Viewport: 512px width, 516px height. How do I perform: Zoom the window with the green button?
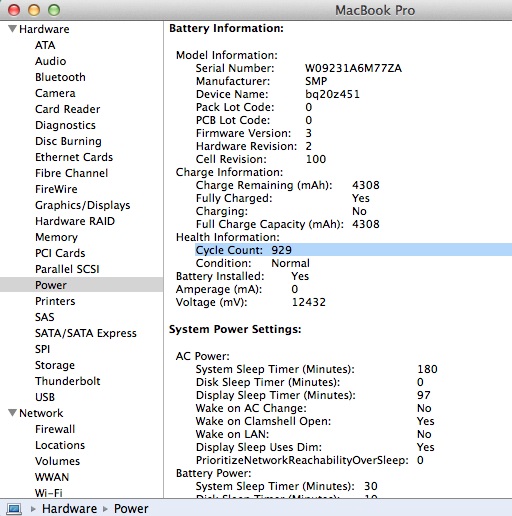point(54,10)
